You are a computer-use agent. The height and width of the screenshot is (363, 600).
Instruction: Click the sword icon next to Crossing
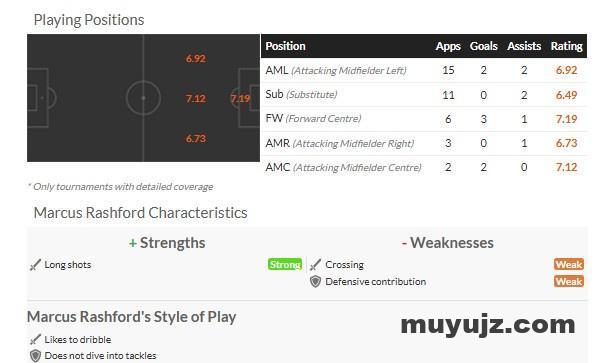315,265
